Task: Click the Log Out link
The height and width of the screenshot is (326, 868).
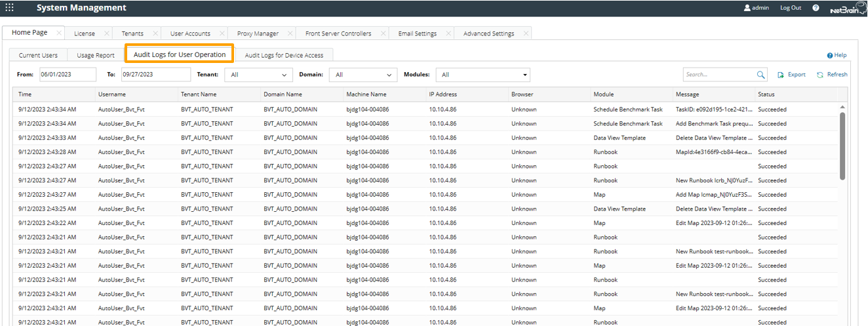Action: [x=791, y=8]
